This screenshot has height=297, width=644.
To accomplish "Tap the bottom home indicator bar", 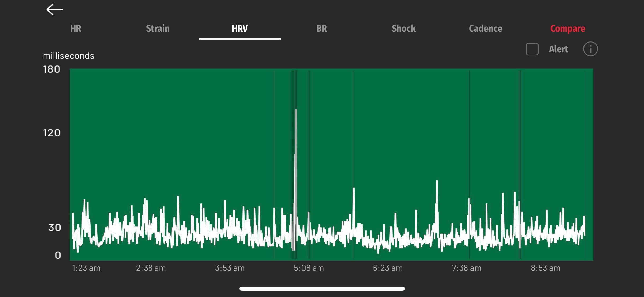I will [322, 289].
